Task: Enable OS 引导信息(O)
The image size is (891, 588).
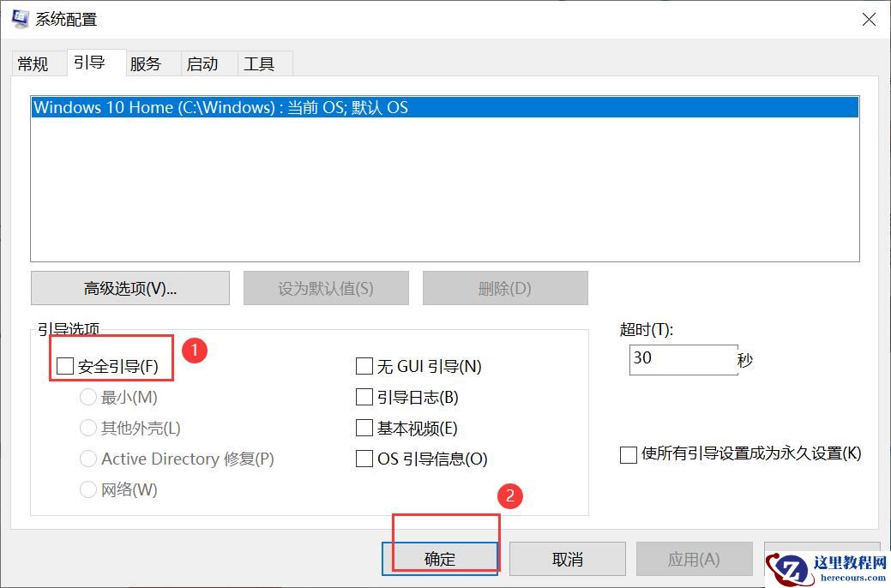Action: [x=364, y=459]
